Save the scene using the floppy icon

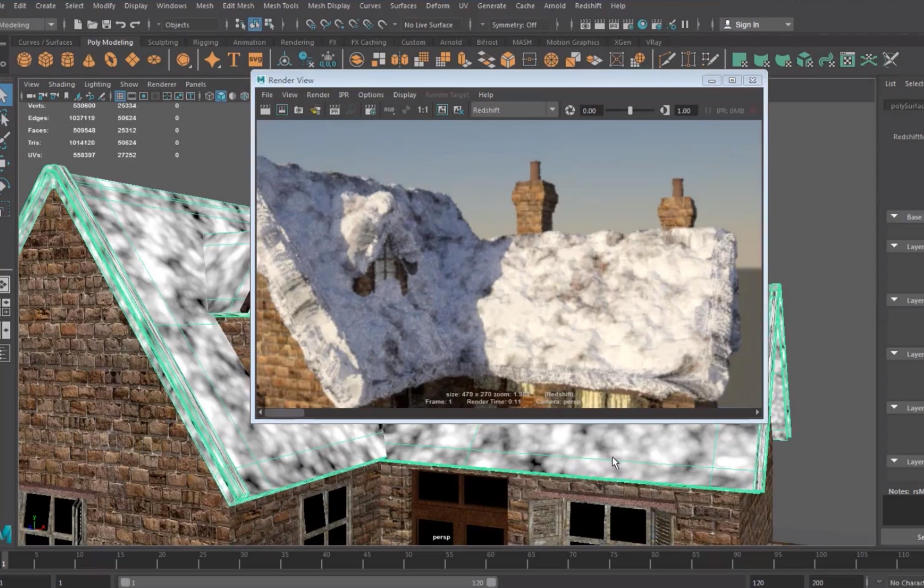(106, 25)
